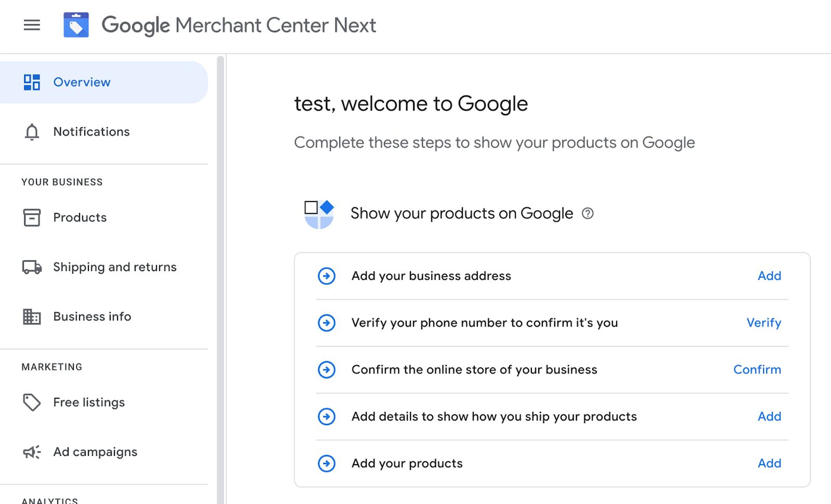Click arrow icon beside Add your business address
The width and height of the screenshot is (831, 504).
pyautogui.click(x=327, y=276)
